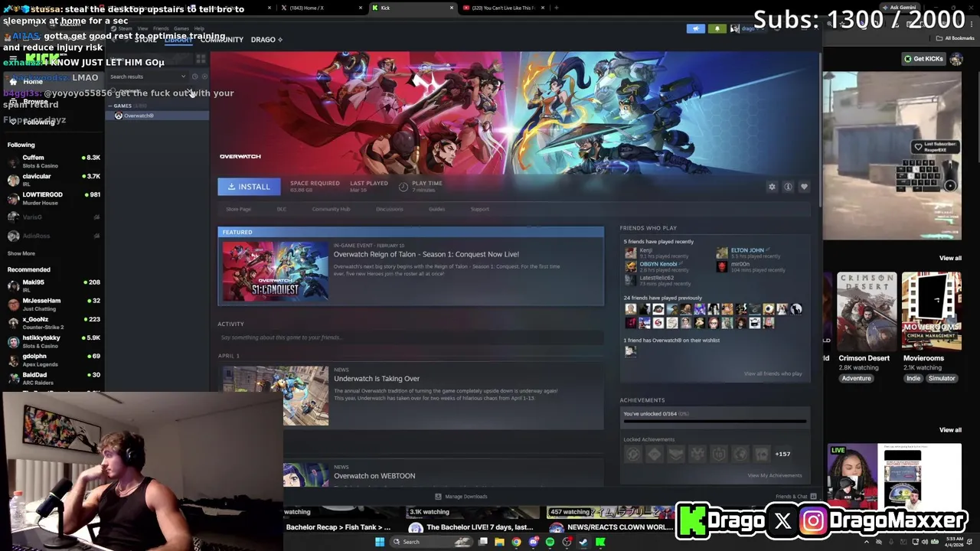The width and height of the screenshot is (980, 551).
Task: Open Chrome from the taskbar
Action: (516, 542)
